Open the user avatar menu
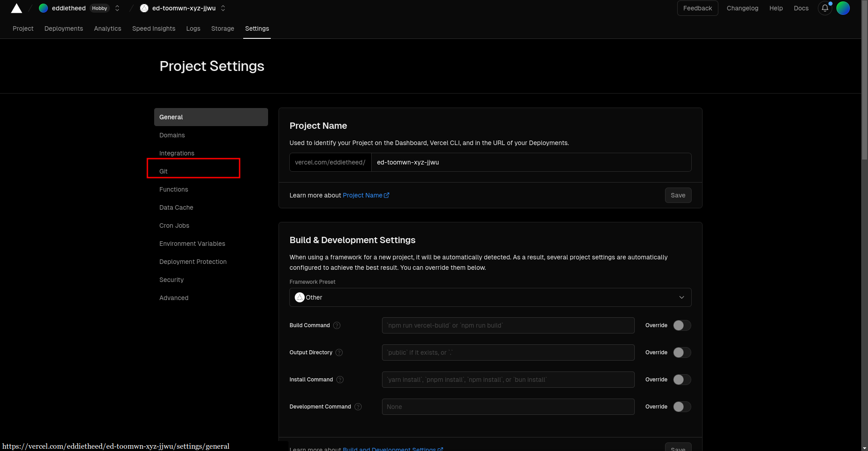The height and width of the screenshot is (451, 868). pos(843,8)
